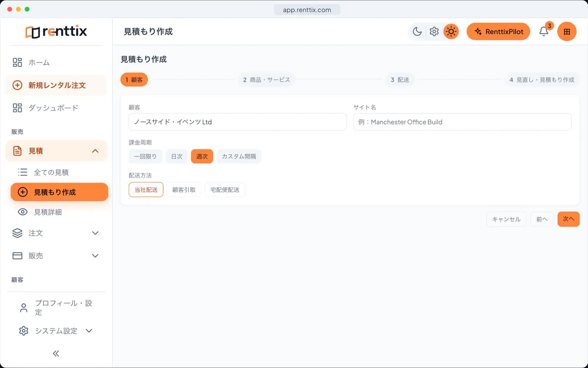Select 見積もり作成 in the sidebar

click(x=59, y=192)
